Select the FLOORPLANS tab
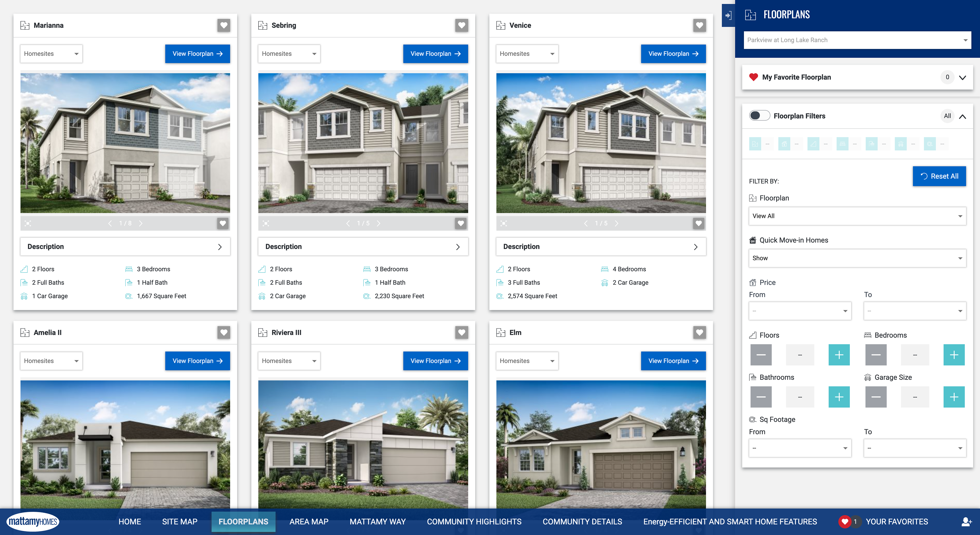 coord(243,522)
